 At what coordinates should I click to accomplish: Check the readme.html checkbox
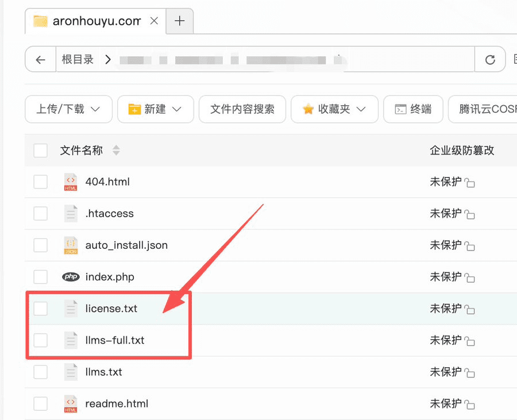[x=41, y=403]
